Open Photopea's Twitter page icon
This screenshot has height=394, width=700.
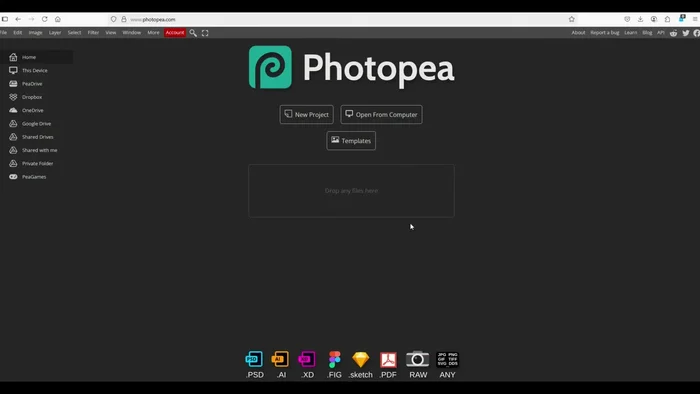click(x=686, y=33)
